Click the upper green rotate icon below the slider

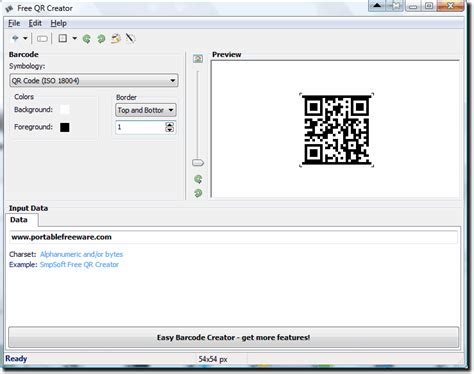pyautogui.click(x=198, y=179)
